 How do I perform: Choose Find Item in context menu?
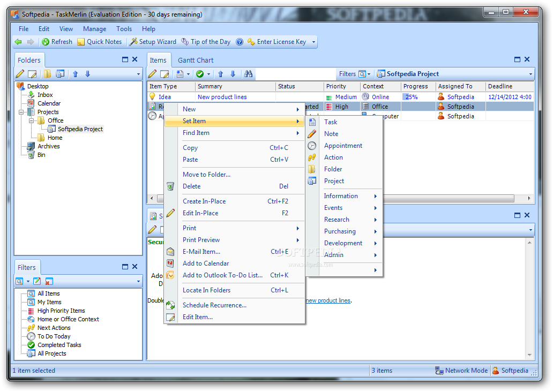coord(235,133)
